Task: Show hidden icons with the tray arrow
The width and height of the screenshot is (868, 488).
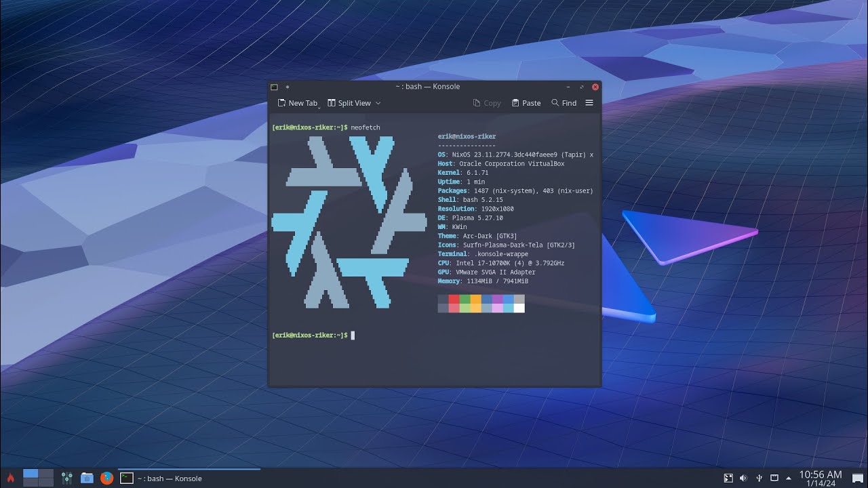Action: [x=789, y=478]
